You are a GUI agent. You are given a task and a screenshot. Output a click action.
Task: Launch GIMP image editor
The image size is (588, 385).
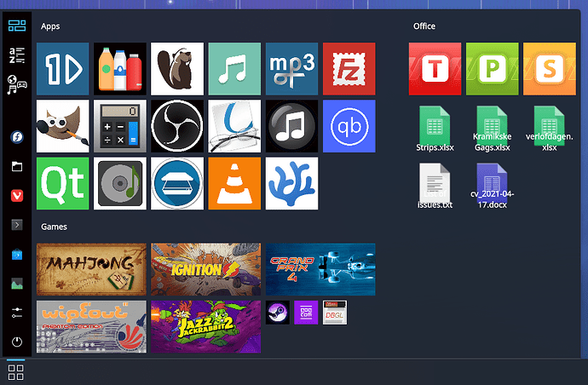click(62, 126)
